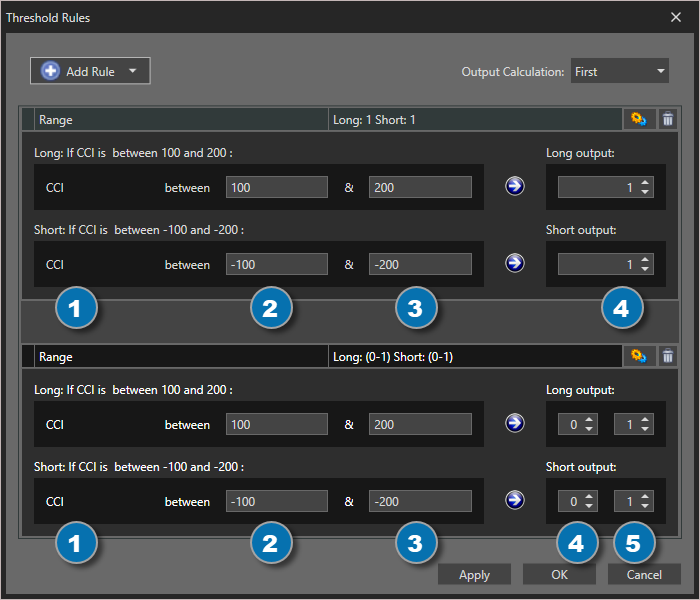Increase second rule's Short output minimum 0
700x600 pixels.
click(x=589, y=496)
